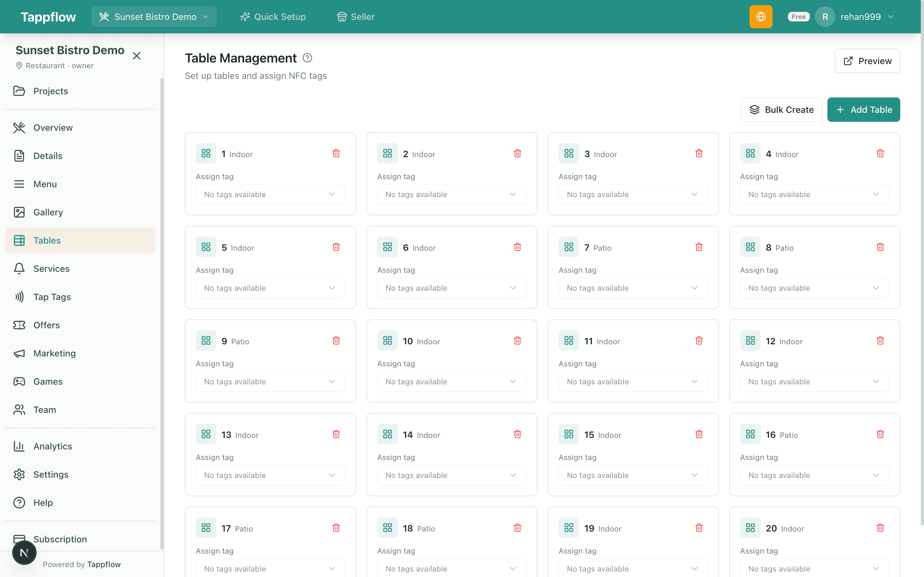The image size is (924, 577).
Task: Click the Analytics chart icon
Action: [x=20, y=446]
